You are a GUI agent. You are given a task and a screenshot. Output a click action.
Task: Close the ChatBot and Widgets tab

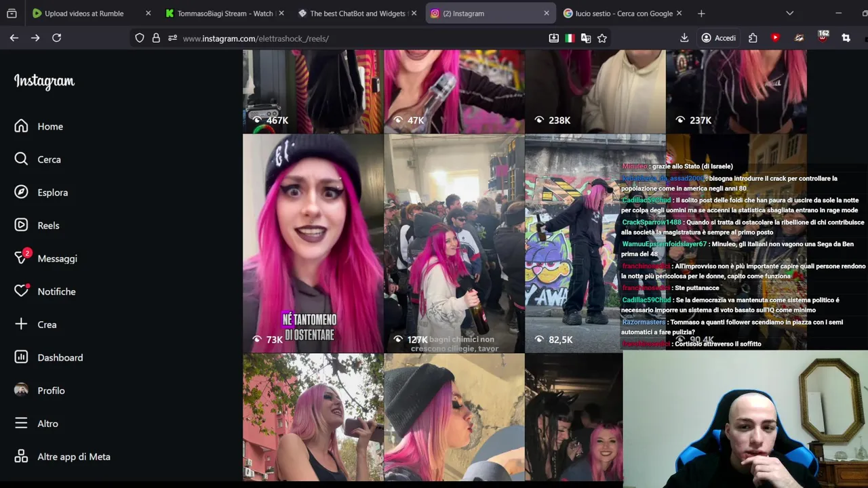click(414, 14)
